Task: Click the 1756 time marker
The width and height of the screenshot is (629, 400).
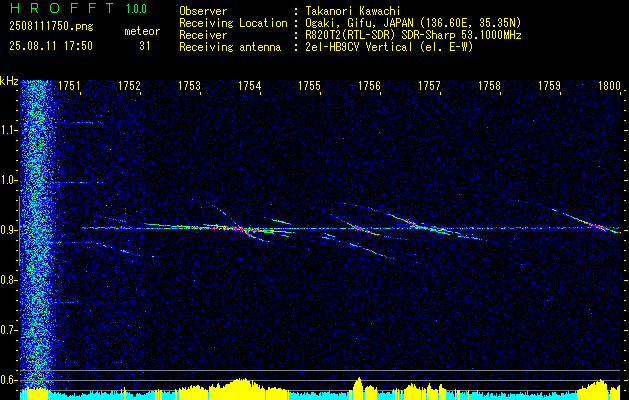Action: [x=369, y=86]
